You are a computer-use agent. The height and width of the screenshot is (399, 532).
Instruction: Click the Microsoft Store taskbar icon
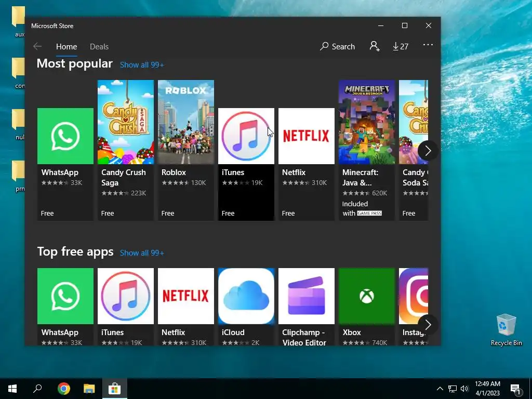coord(115,389)
